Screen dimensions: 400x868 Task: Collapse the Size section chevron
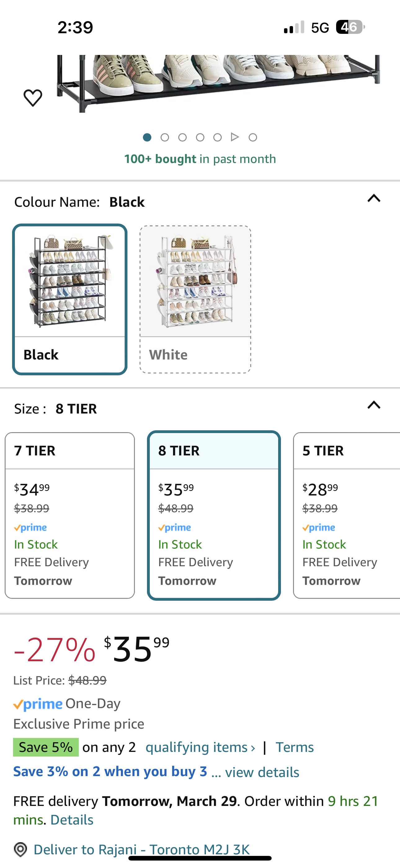coord(374,405)
